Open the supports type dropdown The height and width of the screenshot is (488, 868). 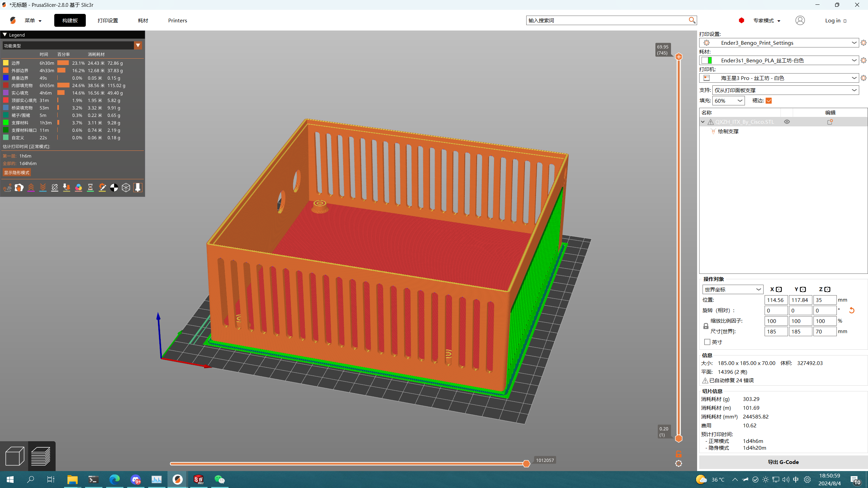[854, 90]
